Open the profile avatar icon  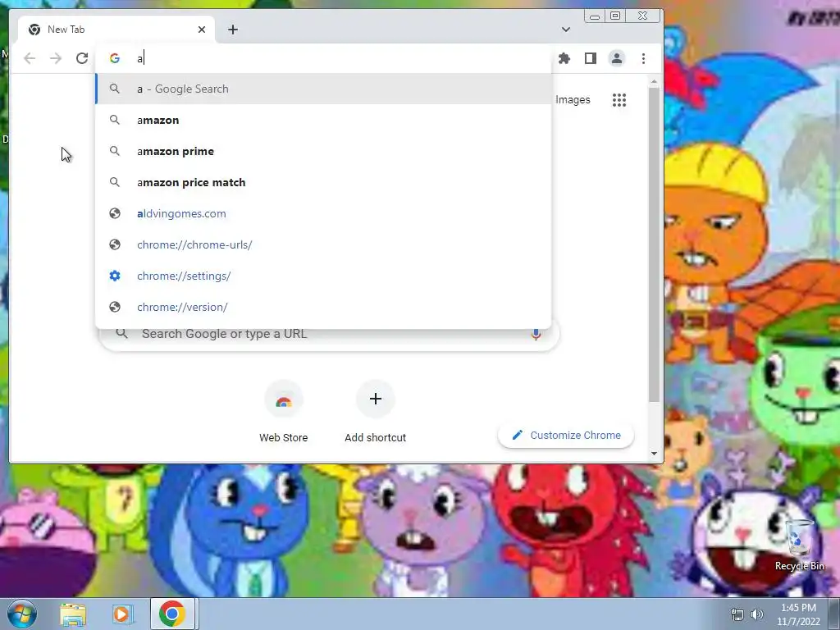point(617,58)
